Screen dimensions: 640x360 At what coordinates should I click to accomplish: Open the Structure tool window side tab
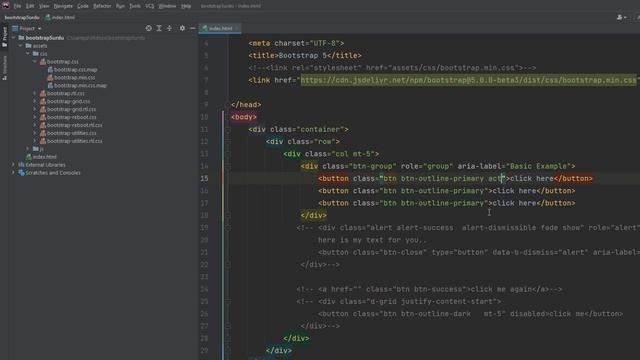(4, 68)
